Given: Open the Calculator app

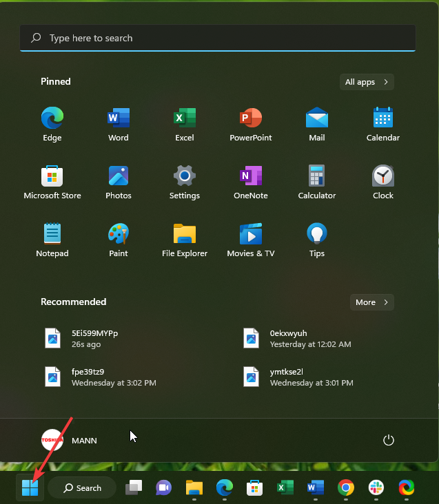Looking at the screenshot, I should pyautogui.click(x=317, y=182).
